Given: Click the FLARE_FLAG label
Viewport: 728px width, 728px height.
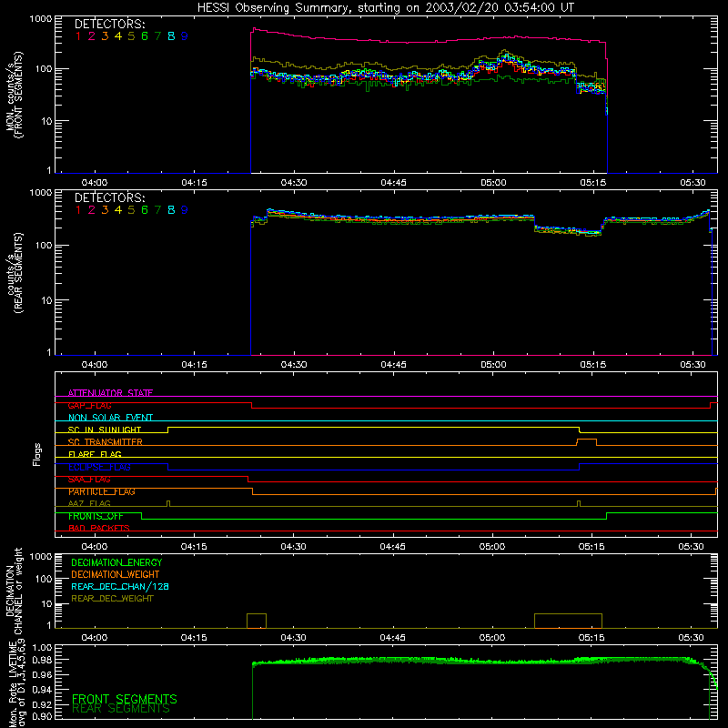Looking at the screenshot, I should click(x=95, y=454).
